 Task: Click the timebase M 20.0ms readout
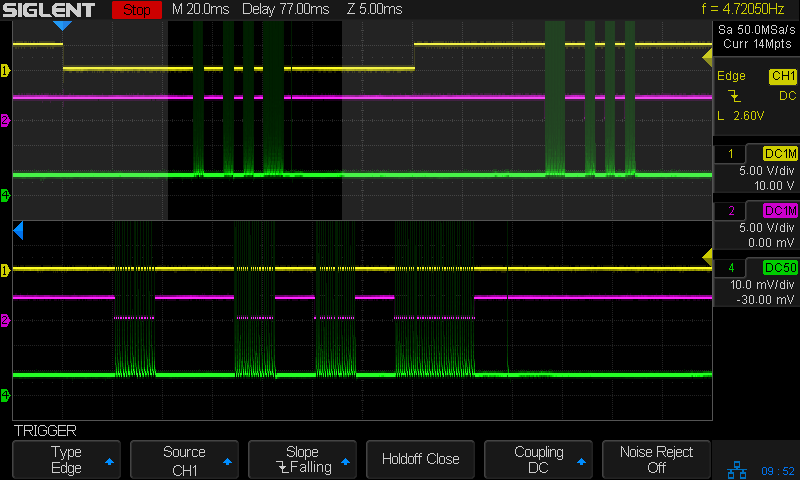[201, 9]
